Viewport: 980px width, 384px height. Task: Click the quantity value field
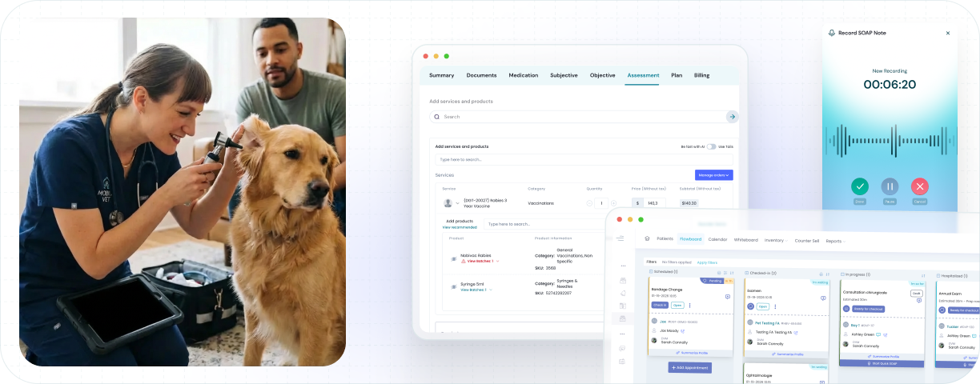click(x=601, y=203)
